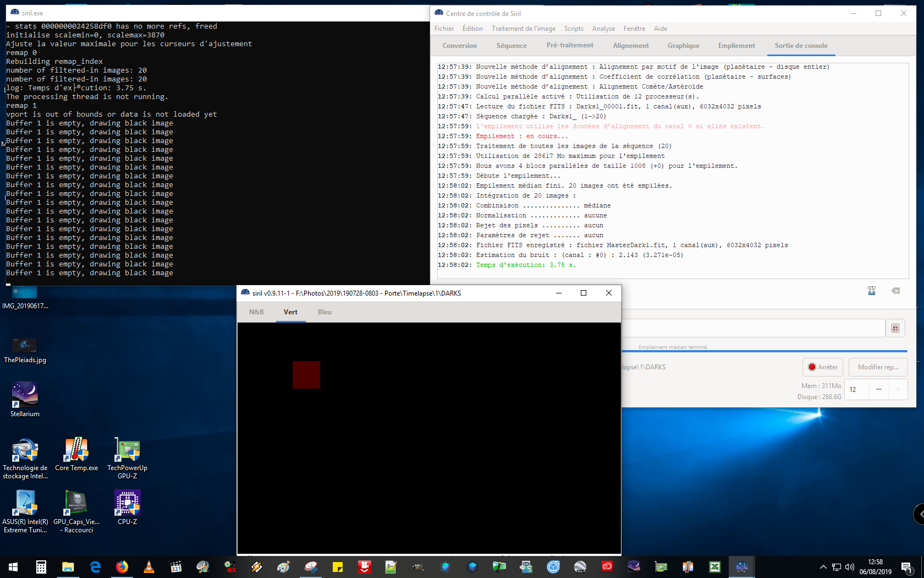The width and height of the screenshot is (924, 578).
Task: Select IMG_20190617 desktop file
Action: coord(25,297)
